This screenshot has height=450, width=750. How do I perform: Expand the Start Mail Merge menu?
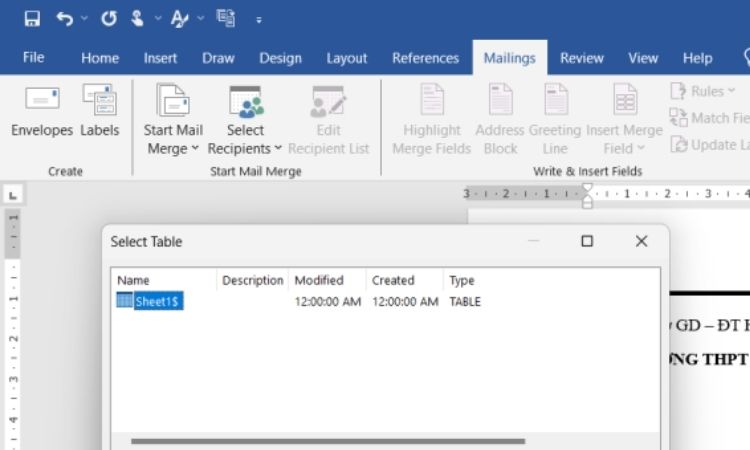[x=173, y=120]
